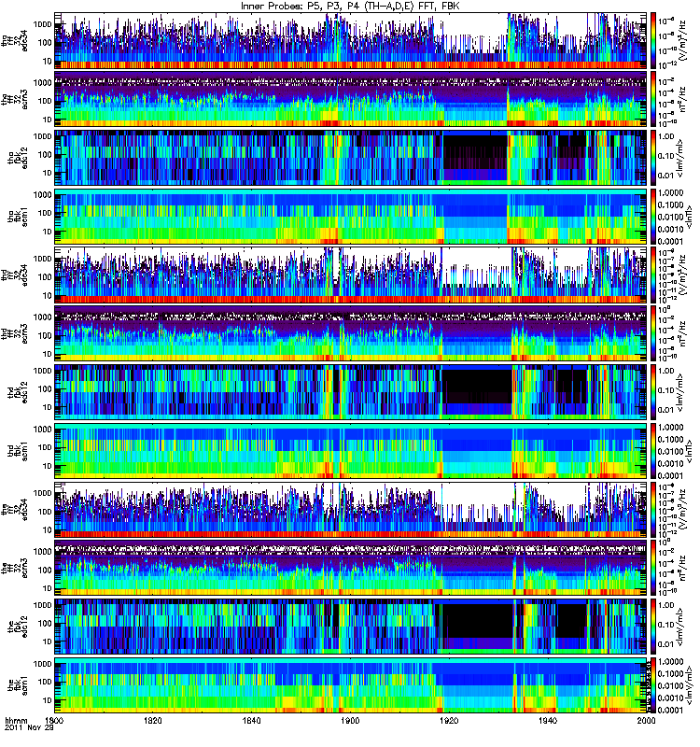Screen dimensions: 700x747
Task: Click the color bar of the scm3 panel
Action: coord(653,569)
